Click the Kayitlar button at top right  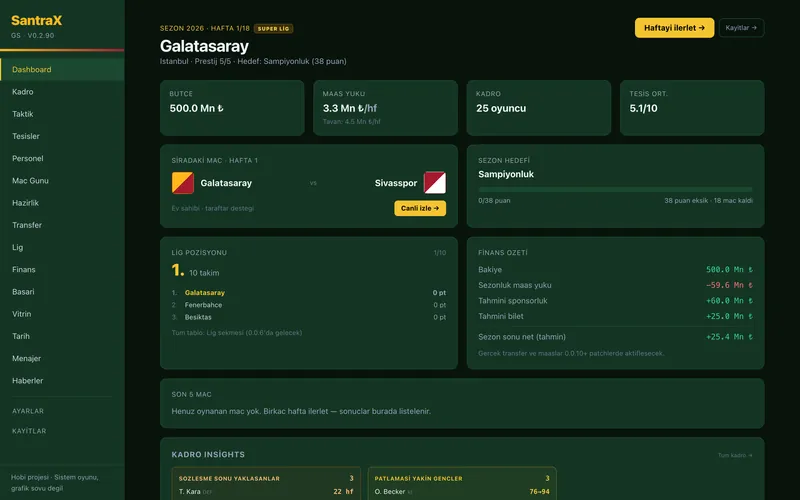tap(741, 28)
